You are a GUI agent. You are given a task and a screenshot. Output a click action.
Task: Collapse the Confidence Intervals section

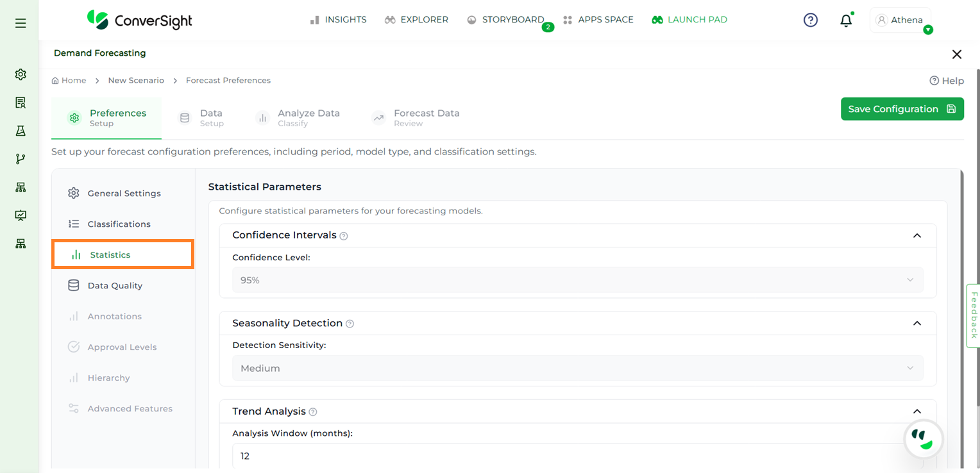point(917,236)
